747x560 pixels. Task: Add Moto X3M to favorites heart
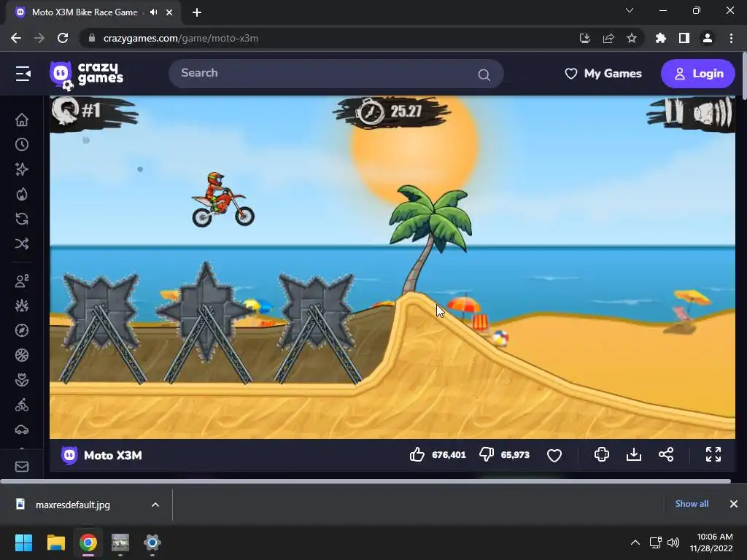pos(554,455)
